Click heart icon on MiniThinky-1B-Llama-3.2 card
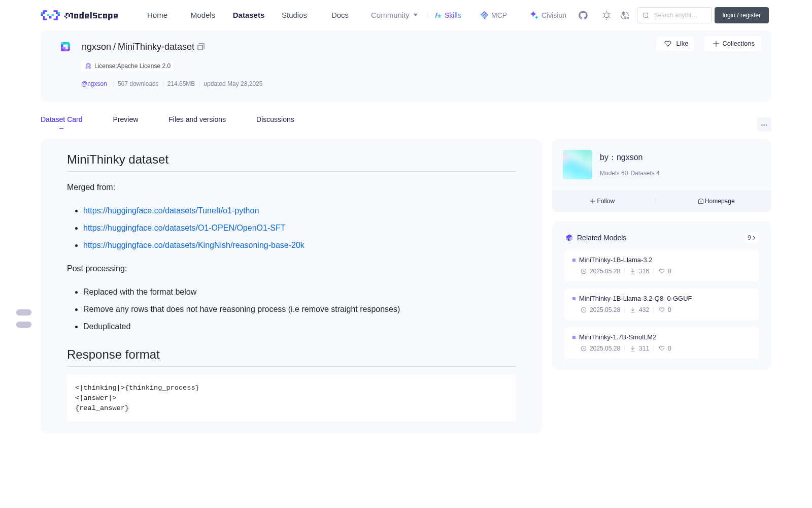The image size is (812, 508). (662, 271)
